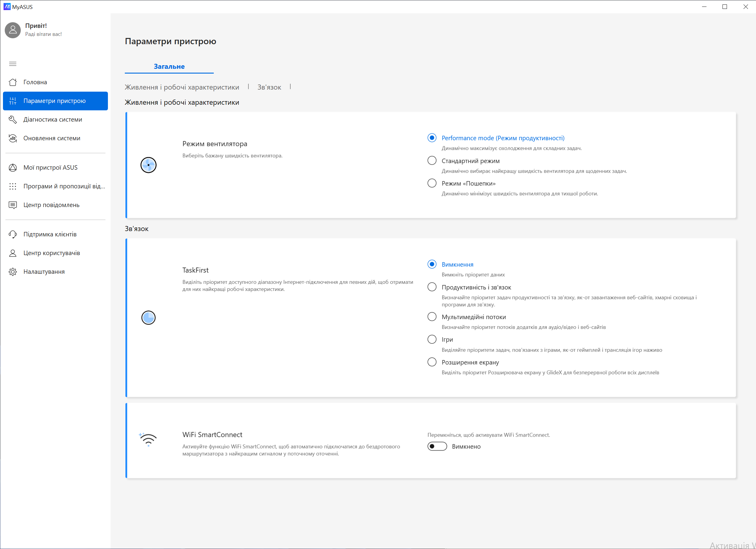Click the Центр повідомлень message icon
756x549 pixels.
[x=13, y=205]
